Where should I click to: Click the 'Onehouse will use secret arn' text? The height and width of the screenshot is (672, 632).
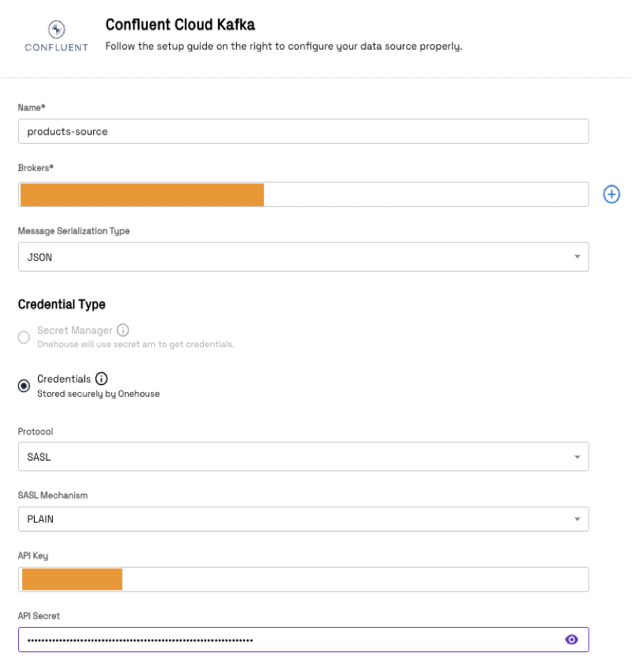136,344
